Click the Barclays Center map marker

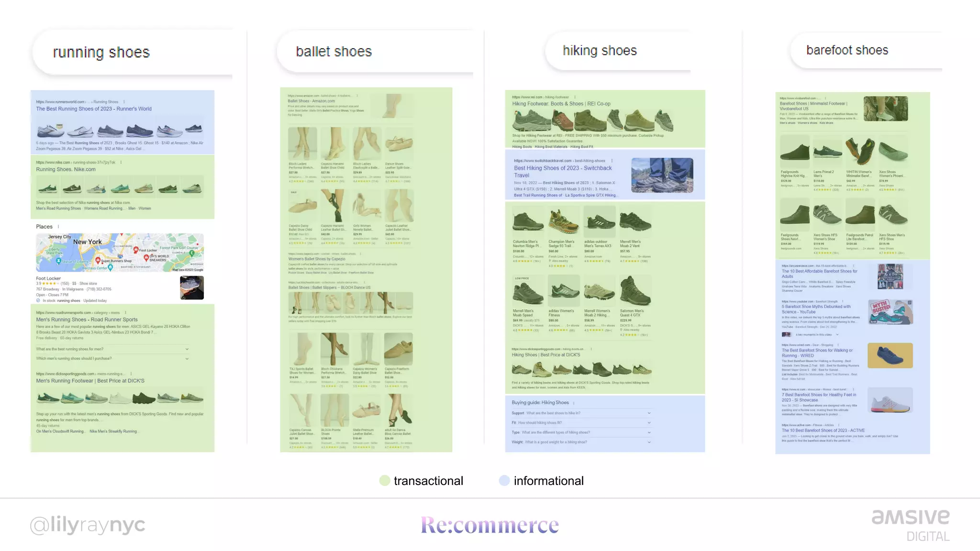pos(111,268)
